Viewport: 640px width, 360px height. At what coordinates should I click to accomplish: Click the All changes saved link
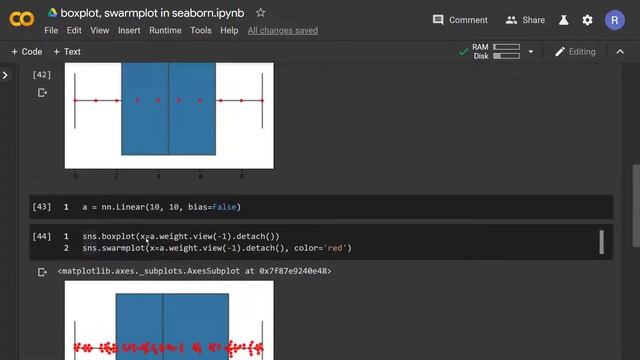coord(283,31)
